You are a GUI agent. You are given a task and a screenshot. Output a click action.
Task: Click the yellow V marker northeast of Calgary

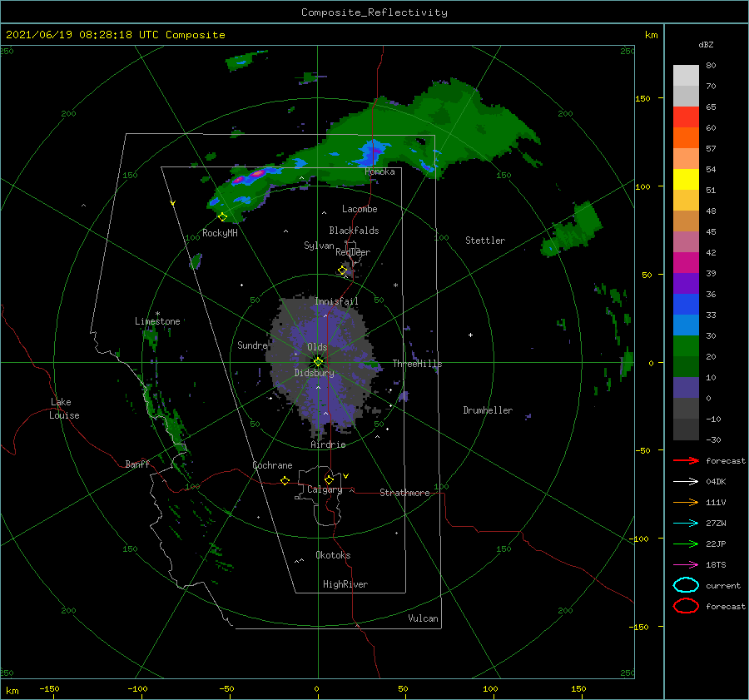coord(345,476)
